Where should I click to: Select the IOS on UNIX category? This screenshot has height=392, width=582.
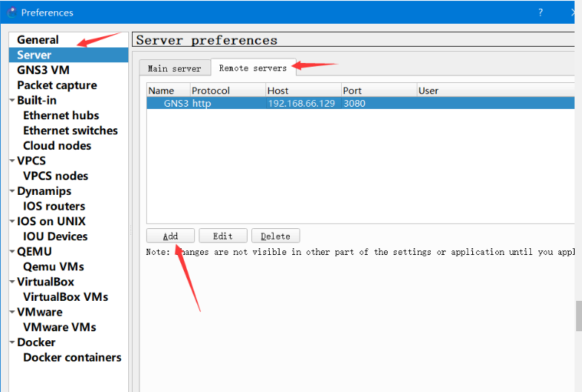(51, 221)
